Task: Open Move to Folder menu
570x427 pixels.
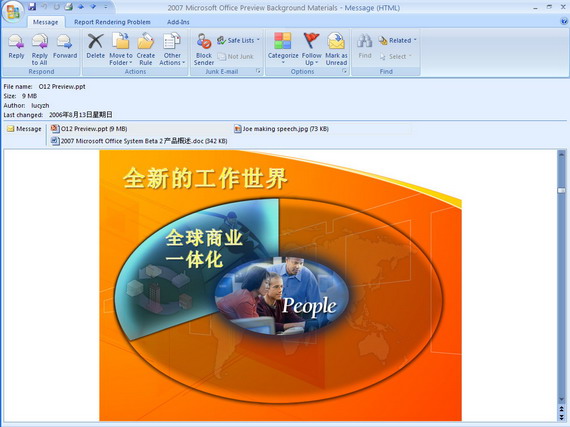Action: click(x=121, y=49)
